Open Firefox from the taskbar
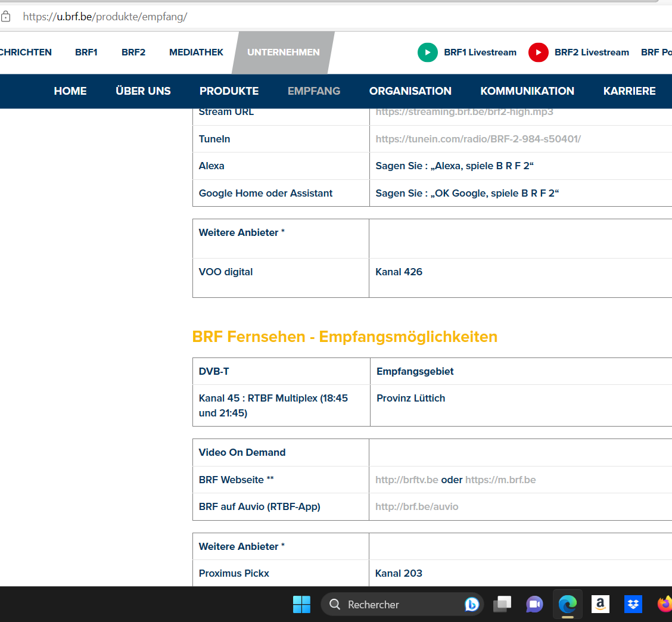Screen dimensions: 672x622 665,605
